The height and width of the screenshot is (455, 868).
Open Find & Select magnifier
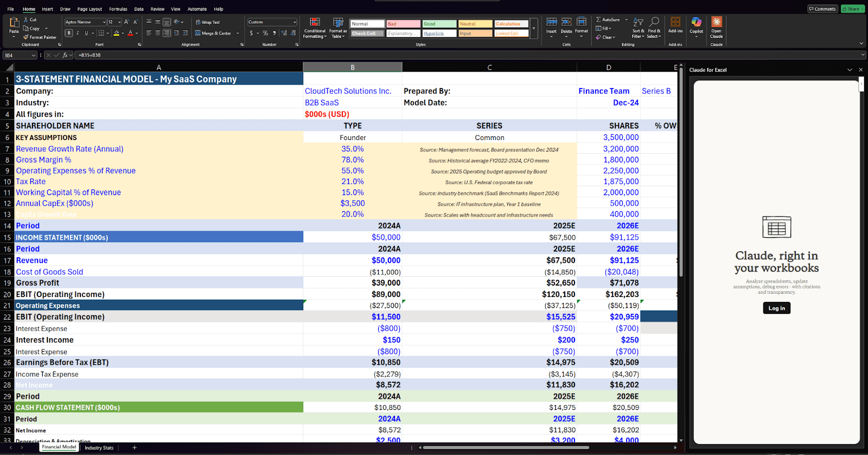pos(654,28)
